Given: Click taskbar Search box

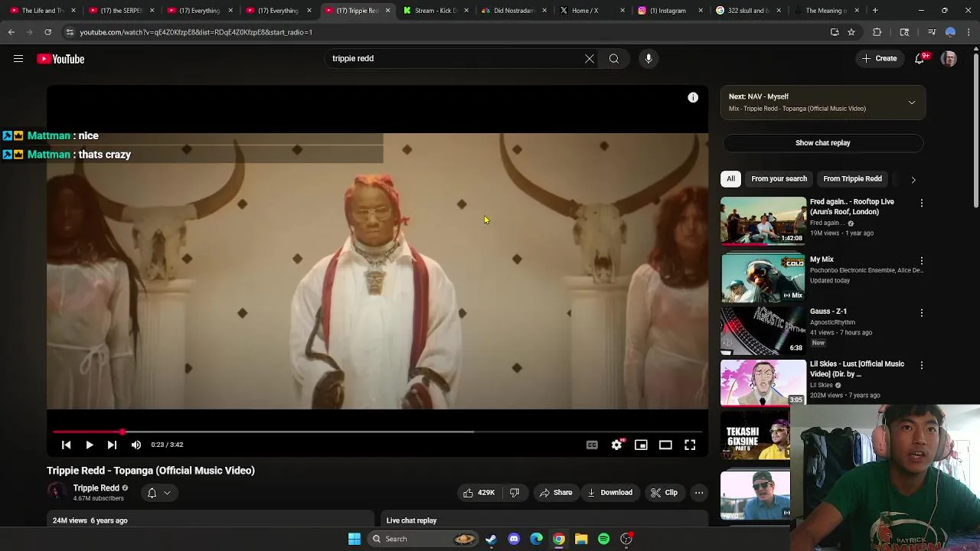Looking at the screenshot, I should point(423,539).
